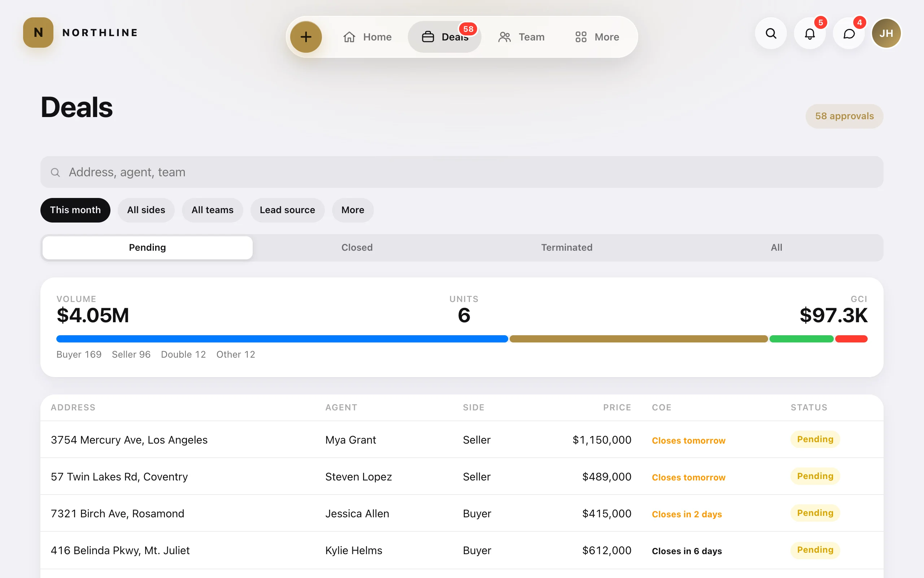
Task: Open the Lead source filter
Action: (x=287, y=210)
